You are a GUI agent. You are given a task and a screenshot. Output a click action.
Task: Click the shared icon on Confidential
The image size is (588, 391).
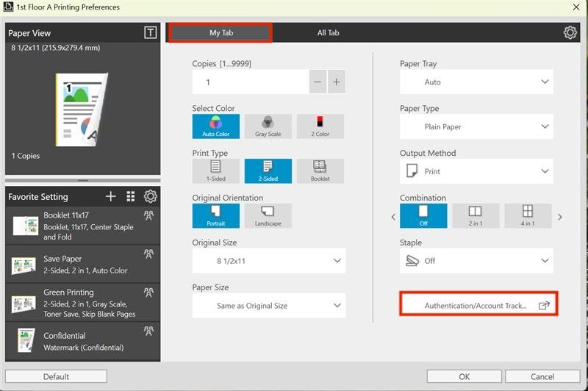tap(148, 331)
